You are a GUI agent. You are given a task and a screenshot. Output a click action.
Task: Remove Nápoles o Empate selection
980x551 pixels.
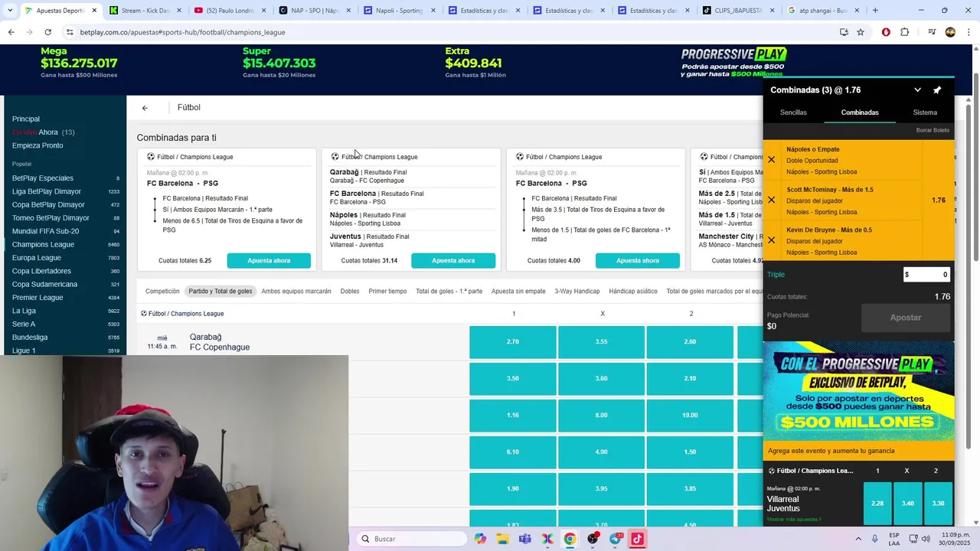(x=772, y=160)
